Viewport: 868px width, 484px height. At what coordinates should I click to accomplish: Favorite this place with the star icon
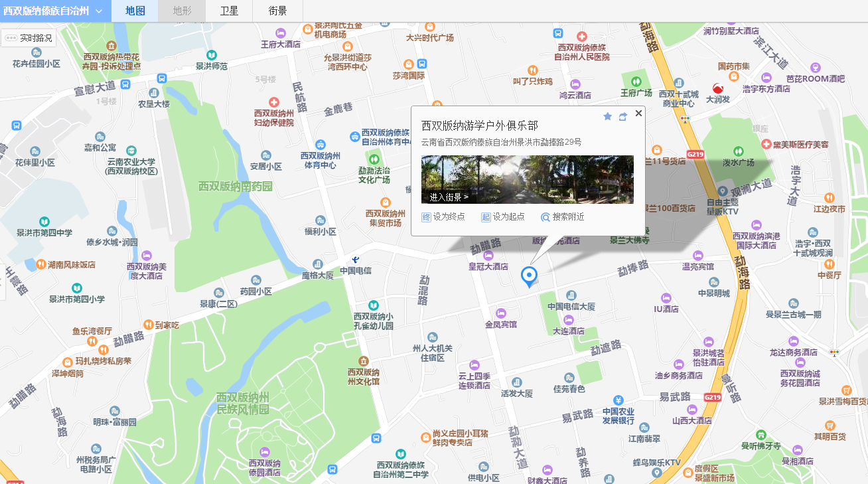click(x=607, y=117)
